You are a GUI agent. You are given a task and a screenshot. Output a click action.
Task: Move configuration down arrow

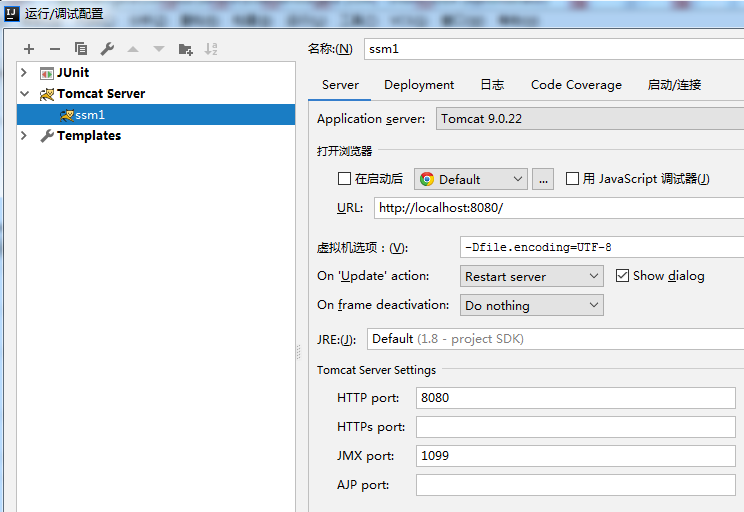(x=159, y=49)
